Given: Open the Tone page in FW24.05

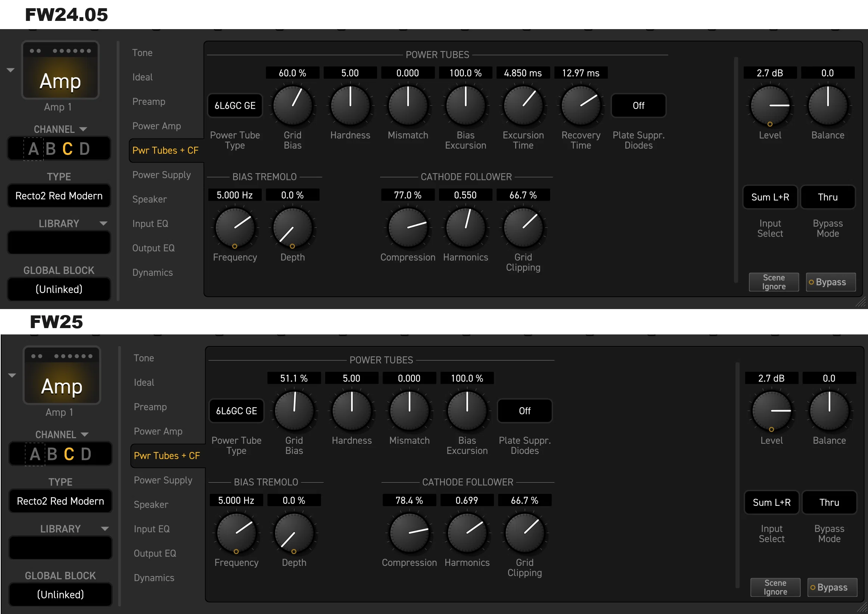Looking at the screenshot, I should [142, 53].
